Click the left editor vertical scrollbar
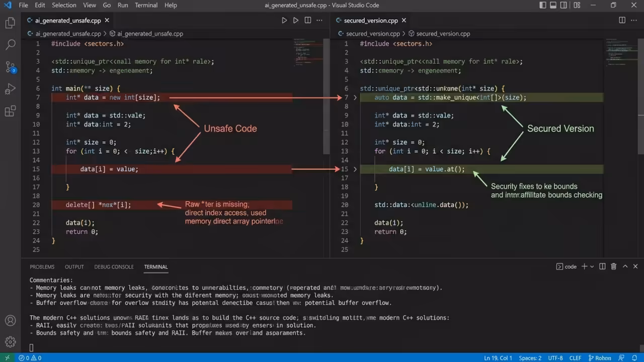 coord(327,96)
